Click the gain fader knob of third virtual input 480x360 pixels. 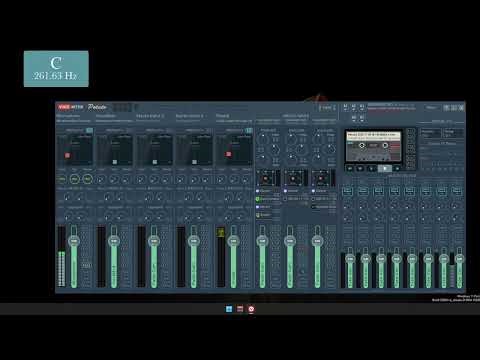[317, 241]
